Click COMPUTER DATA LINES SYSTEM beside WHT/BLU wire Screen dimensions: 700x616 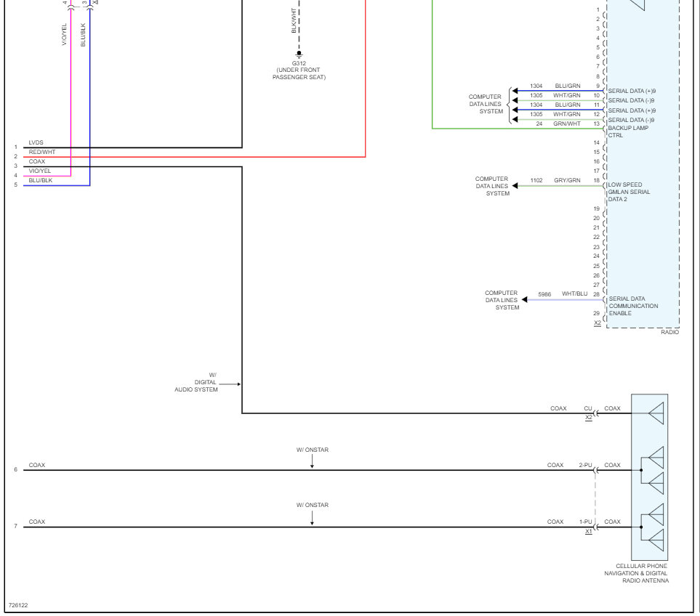502,300
